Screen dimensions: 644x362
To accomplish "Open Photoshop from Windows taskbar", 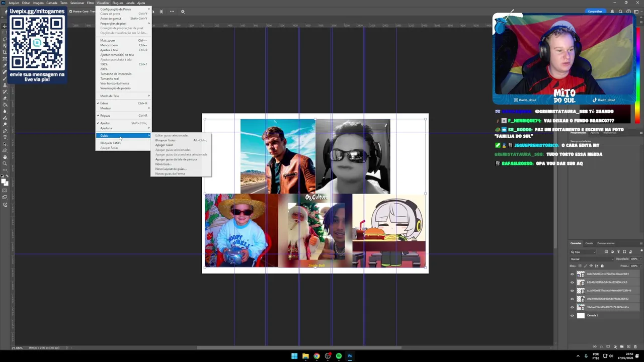I will coord(350,356).
